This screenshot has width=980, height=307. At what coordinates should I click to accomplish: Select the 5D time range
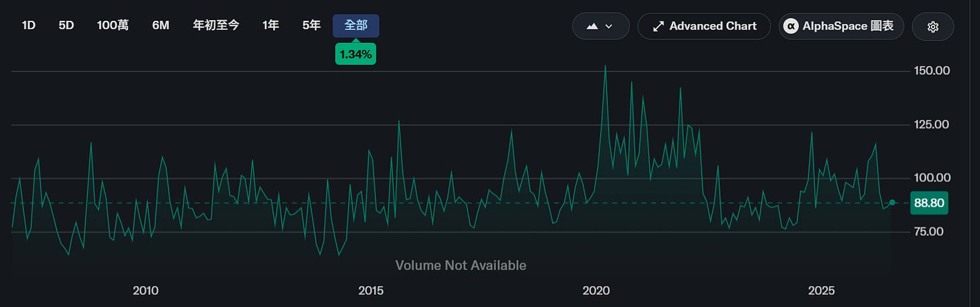(66, 26)
